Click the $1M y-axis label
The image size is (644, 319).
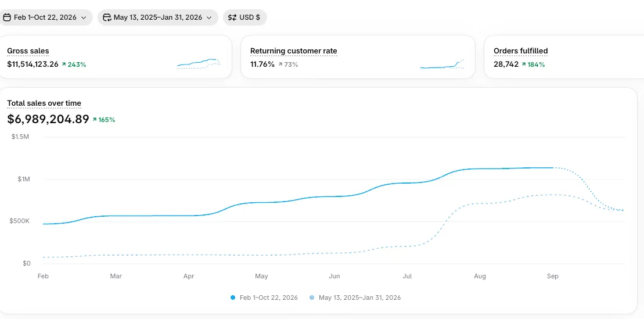click(23, 179)
